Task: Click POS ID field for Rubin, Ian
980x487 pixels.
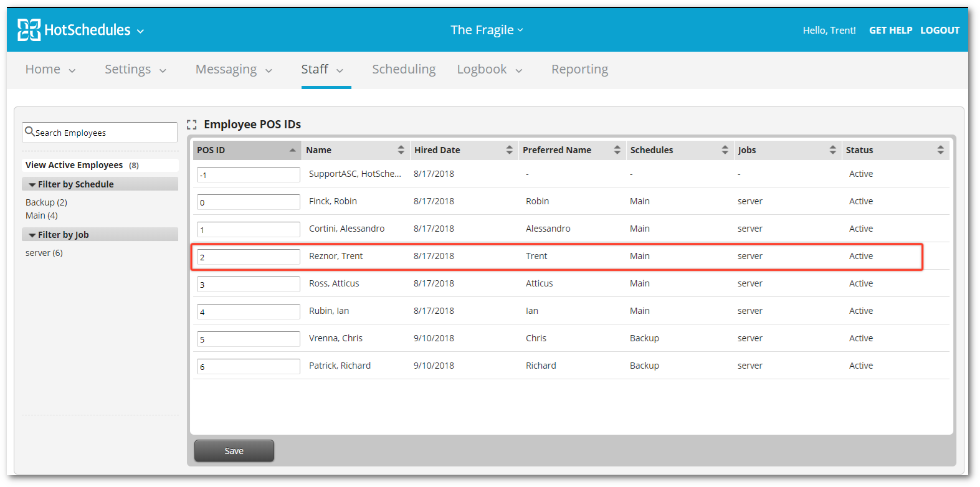Action: tap(249, 312)
